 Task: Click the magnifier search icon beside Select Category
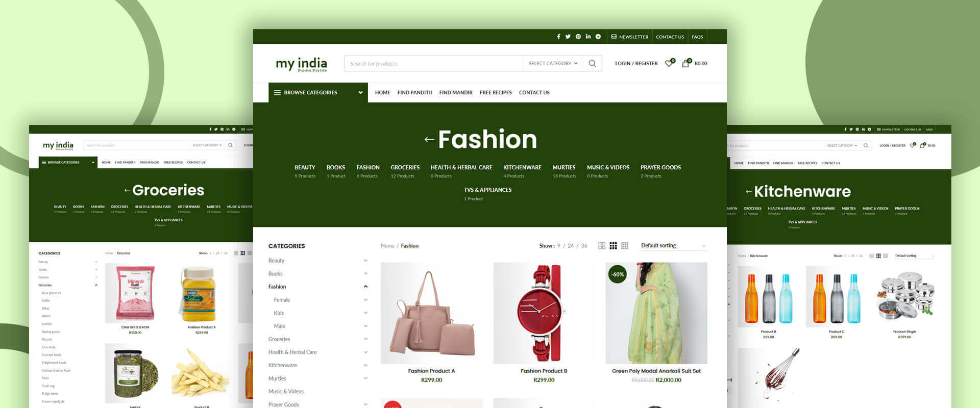tap(592, 64)
